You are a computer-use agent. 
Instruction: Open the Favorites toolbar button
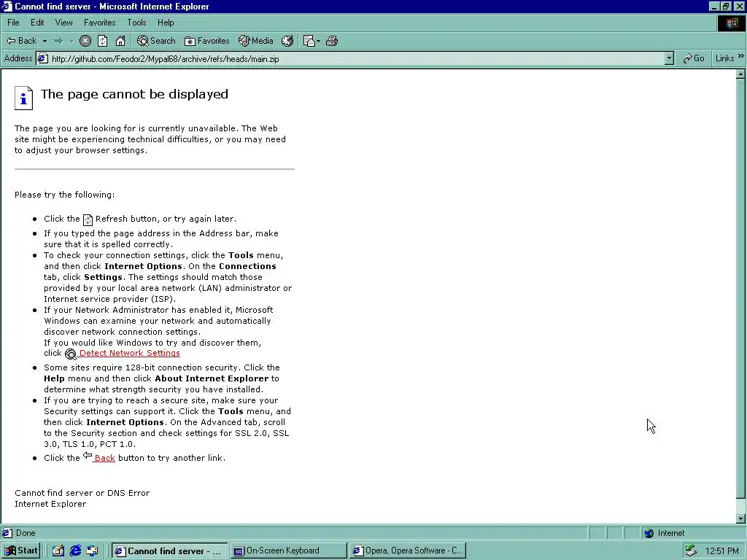[206, 41]
